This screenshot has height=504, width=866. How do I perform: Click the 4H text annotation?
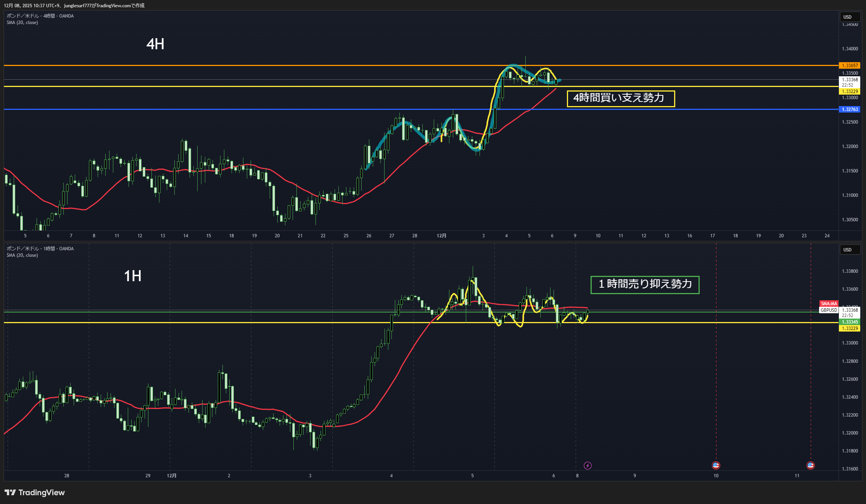[x=155, y=44]
